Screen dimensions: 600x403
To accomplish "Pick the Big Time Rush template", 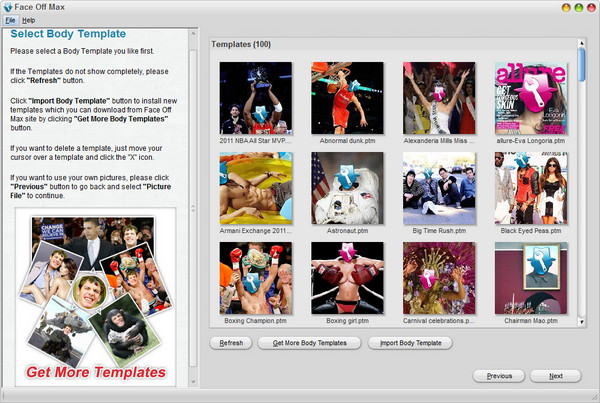I will tap(438, 188).
